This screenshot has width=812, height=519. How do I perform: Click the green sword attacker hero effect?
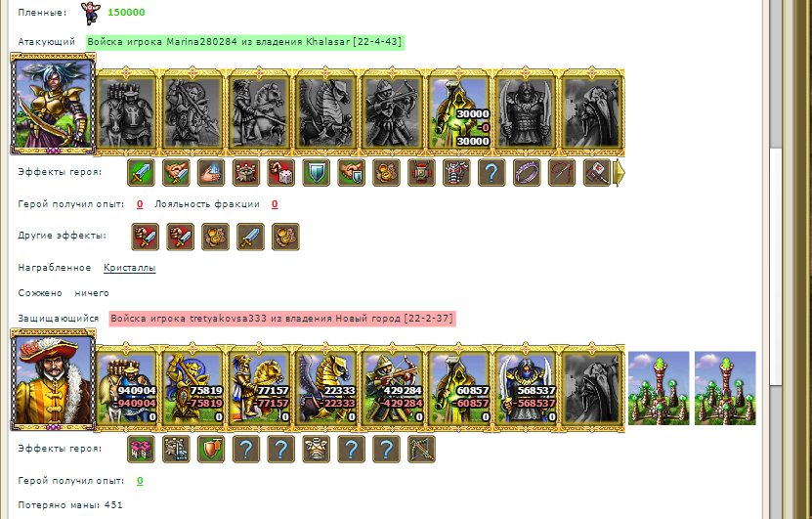click(x=141, y=172)
